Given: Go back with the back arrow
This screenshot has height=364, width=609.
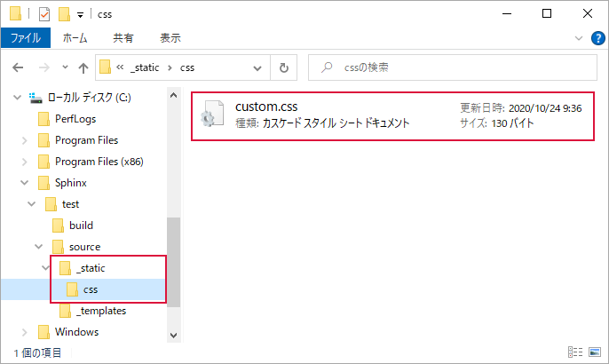Looking at the screenshot, I should click(x=18, y=67).
